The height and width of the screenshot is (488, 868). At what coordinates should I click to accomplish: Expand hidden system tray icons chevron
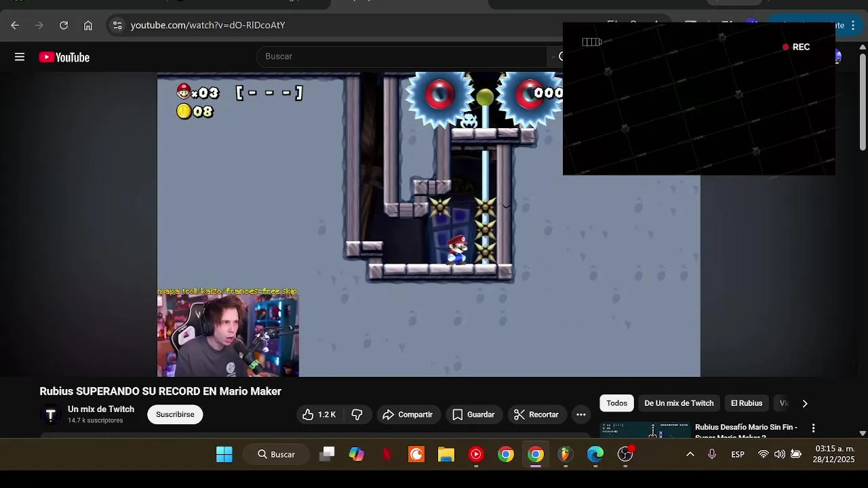690,454
